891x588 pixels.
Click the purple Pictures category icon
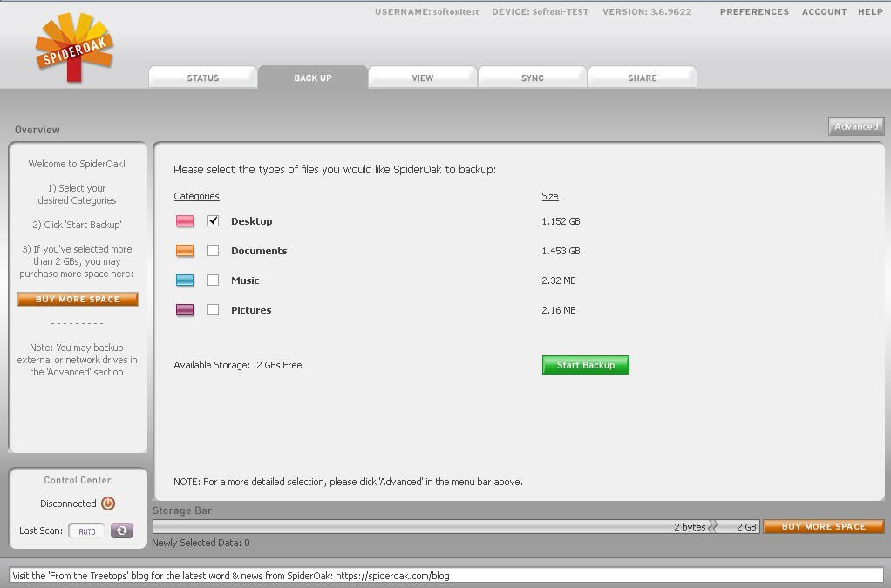click(185, 310)
